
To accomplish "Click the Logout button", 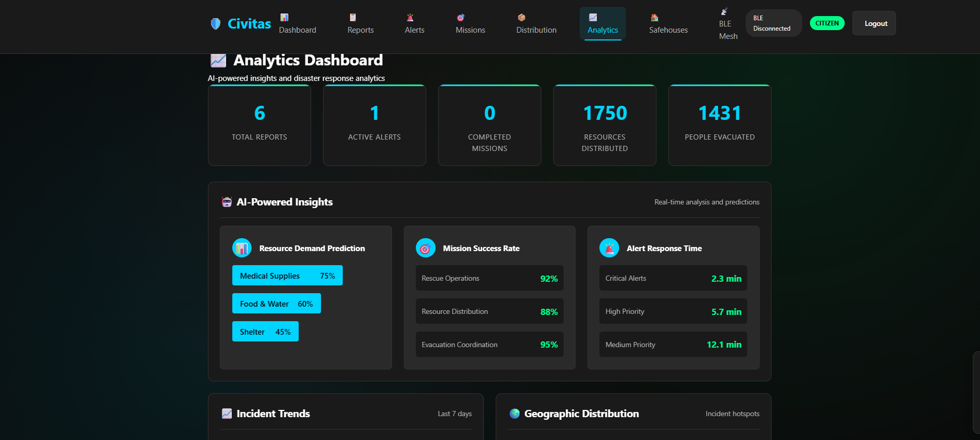I will [x=874, y=23].
